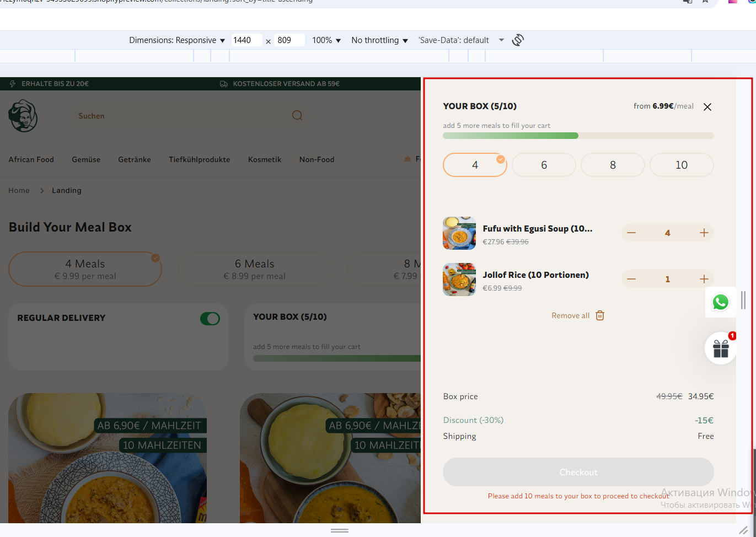
Task: Decrease Fufu with Egusi Soup quantity
Action: click(x=631, y=233)
